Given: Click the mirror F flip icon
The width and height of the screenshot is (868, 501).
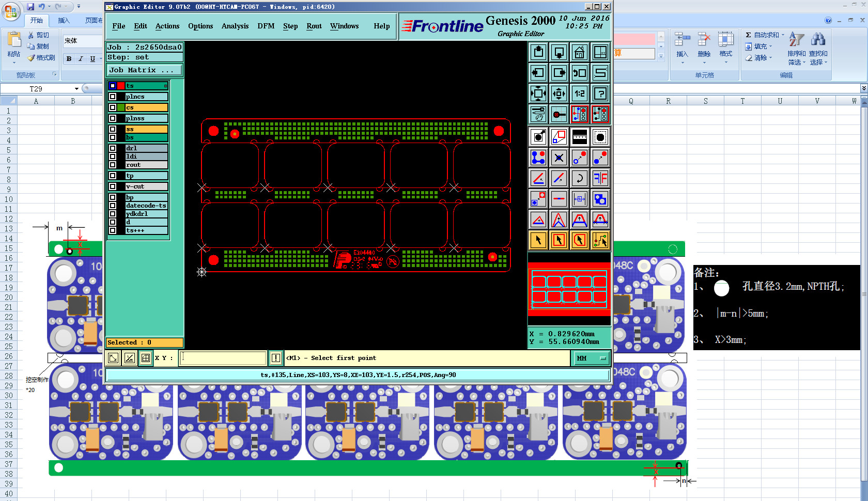Looking at the screenshot, I should tap(600, 178).
